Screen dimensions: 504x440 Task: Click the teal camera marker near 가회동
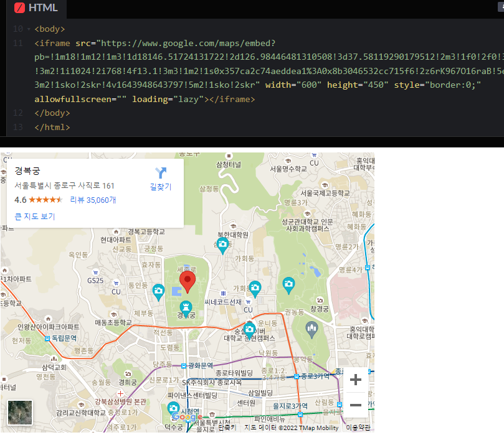255,289
